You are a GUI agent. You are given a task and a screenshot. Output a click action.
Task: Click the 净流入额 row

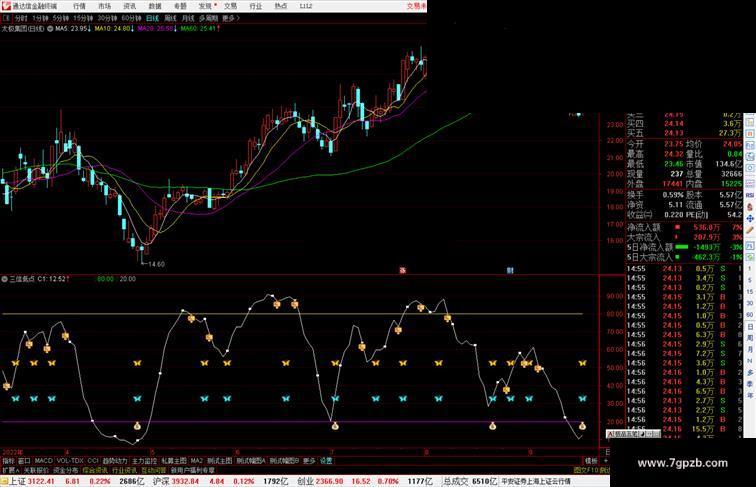[x=684, y=227]
